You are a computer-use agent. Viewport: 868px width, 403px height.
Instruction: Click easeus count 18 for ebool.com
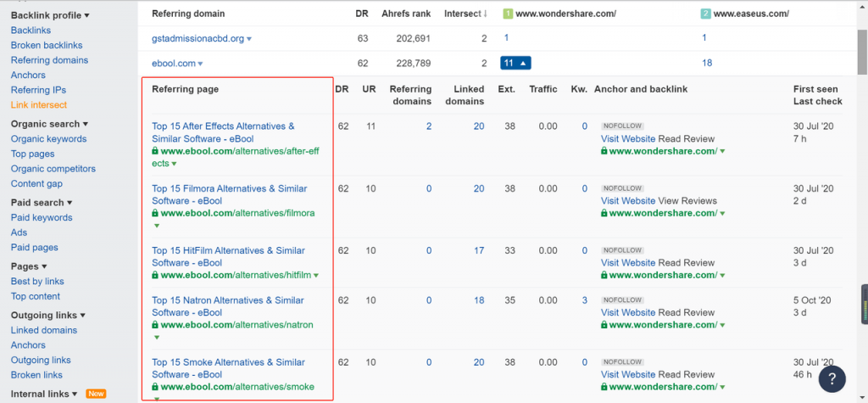707,63
